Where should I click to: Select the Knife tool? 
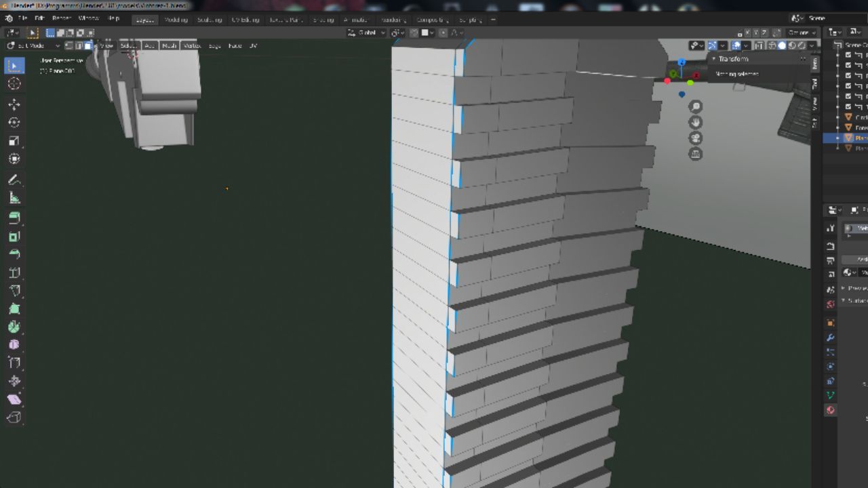click(14, 291)
